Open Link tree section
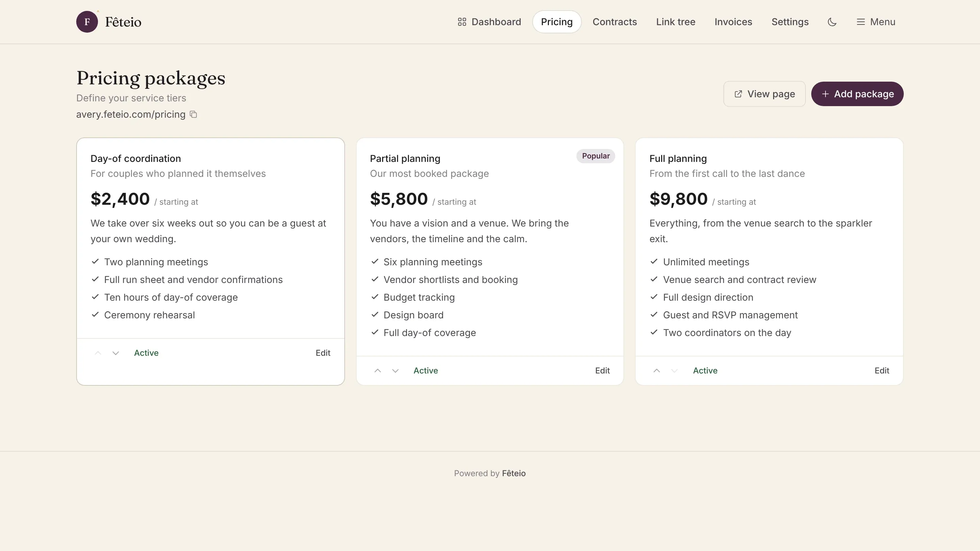Viewport: 980px width, 551px height. 676,22
